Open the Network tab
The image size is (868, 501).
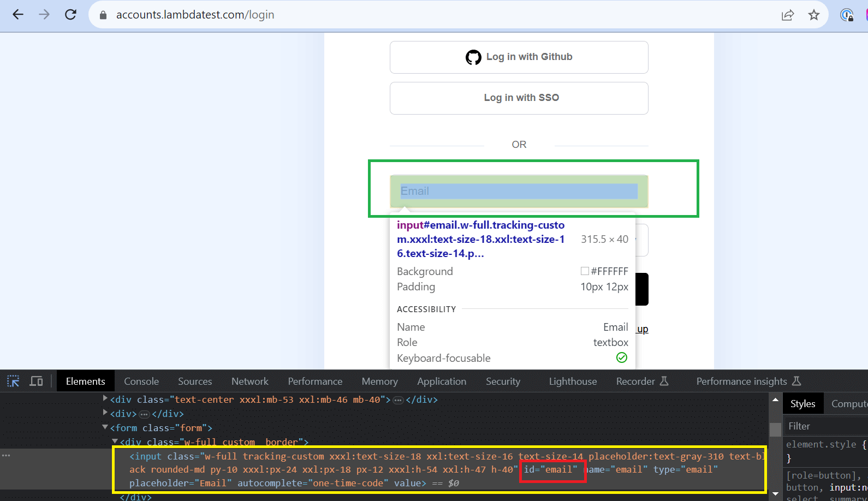coord(249,381)
